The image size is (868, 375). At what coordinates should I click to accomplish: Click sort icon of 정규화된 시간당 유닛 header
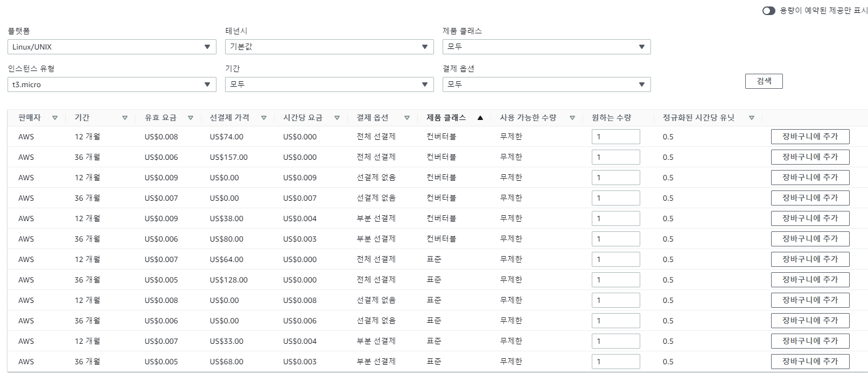(752, 118)
